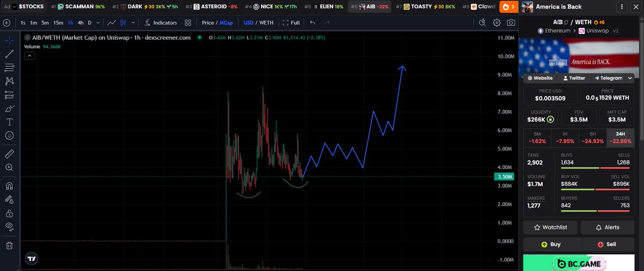Open the quick search icon in toolbar
The height and width of the screenshot is (271, 644).
482,23
